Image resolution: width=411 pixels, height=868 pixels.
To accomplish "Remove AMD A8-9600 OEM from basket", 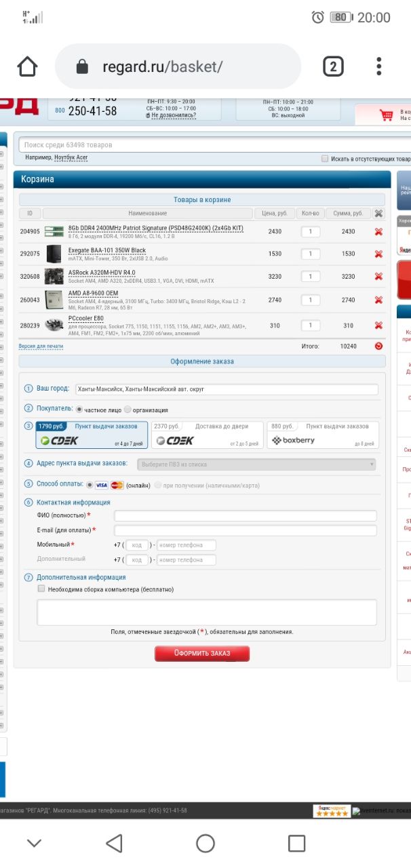I will [x=378, y=300].
